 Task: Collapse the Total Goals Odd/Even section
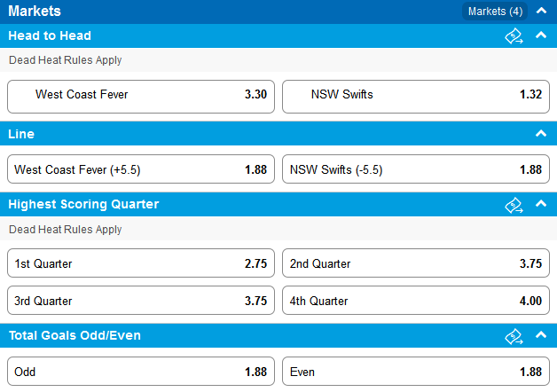(541, 334)
